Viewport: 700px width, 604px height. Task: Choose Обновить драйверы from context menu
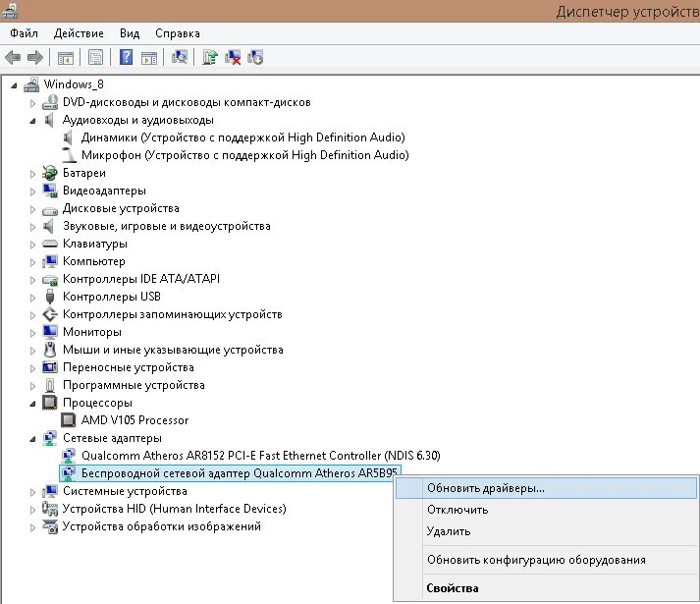point(546,488)
